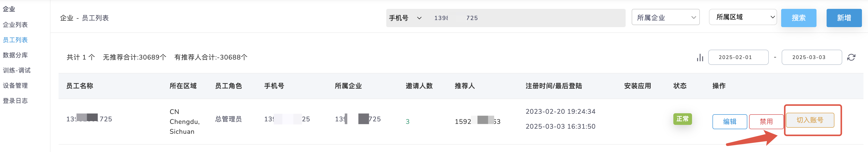Click the bar chart statistics icon

click(700, 58)
